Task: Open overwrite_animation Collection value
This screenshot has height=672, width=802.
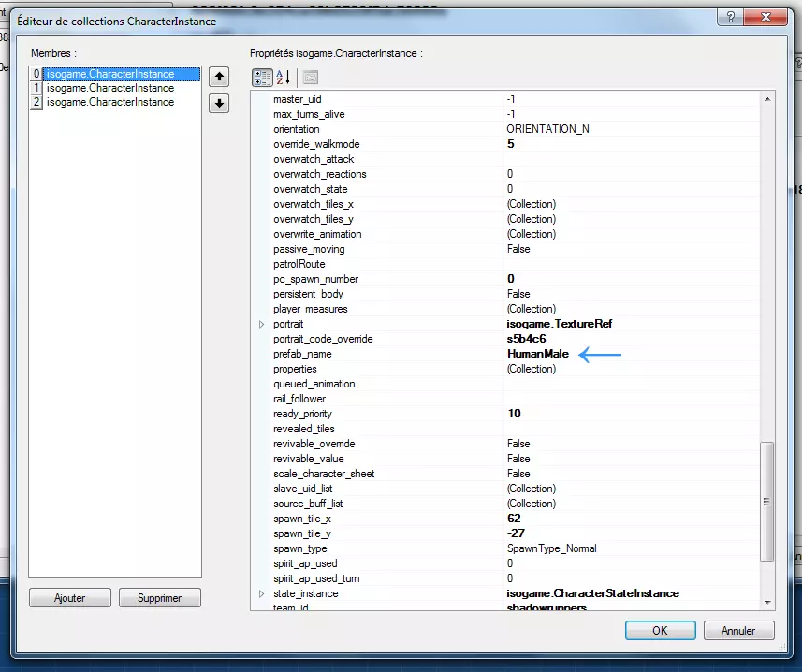Action: 532,234
